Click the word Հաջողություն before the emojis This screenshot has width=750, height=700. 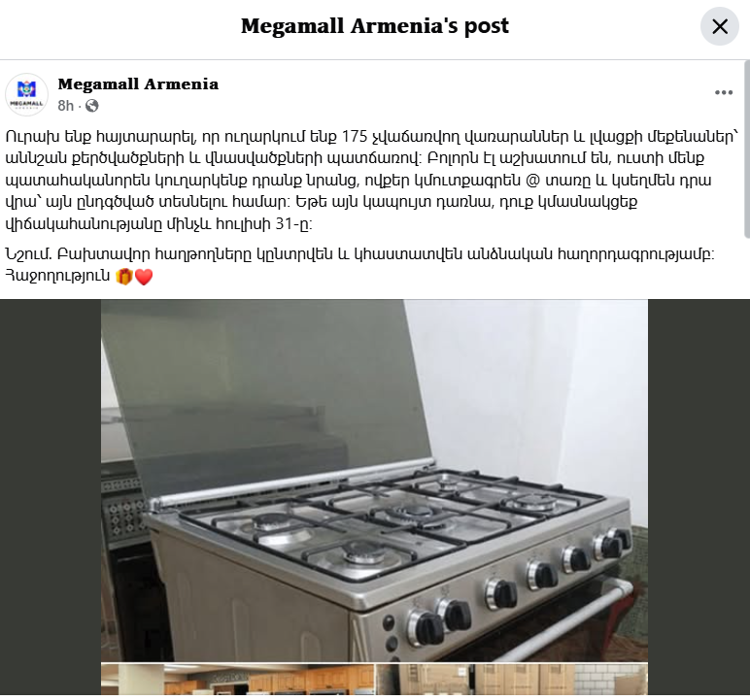(58, 276)
